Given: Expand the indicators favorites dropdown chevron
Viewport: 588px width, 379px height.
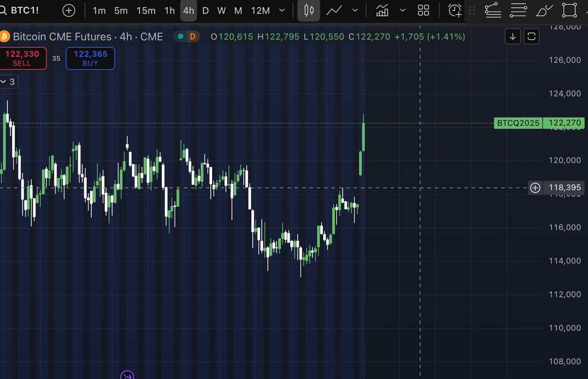Looking at the screenshot, I should [403, 10].
